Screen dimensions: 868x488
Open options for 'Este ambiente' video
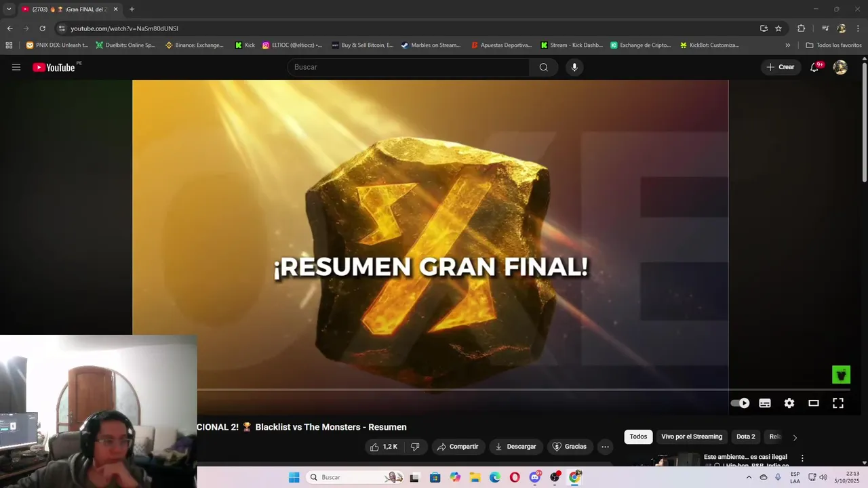[x=802, y=458]
